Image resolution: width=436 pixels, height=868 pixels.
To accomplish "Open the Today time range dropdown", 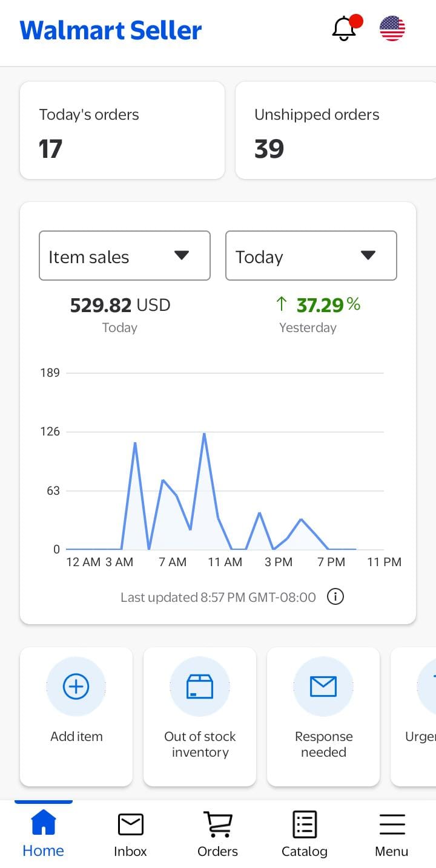I will click(x=311, y=255).
